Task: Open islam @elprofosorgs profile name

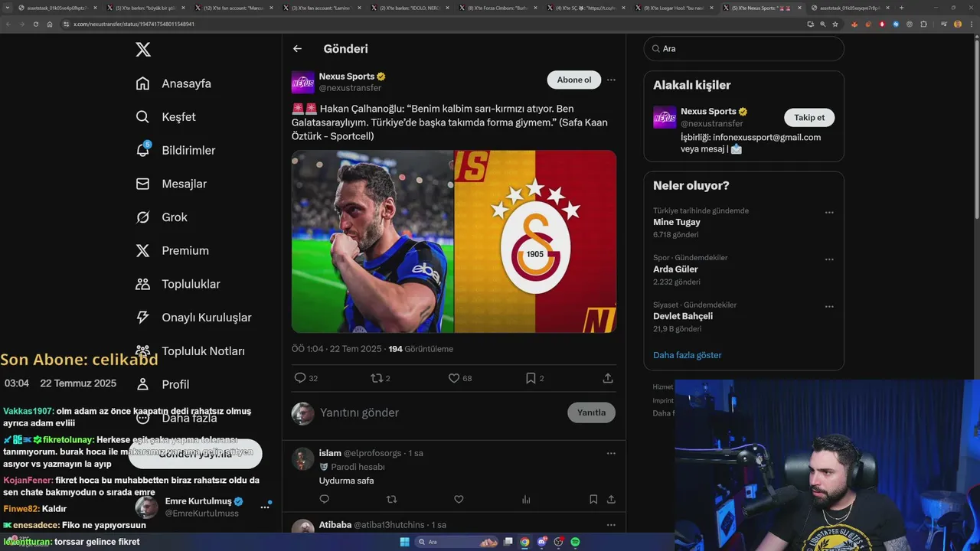Action: (x=330, y=453)
